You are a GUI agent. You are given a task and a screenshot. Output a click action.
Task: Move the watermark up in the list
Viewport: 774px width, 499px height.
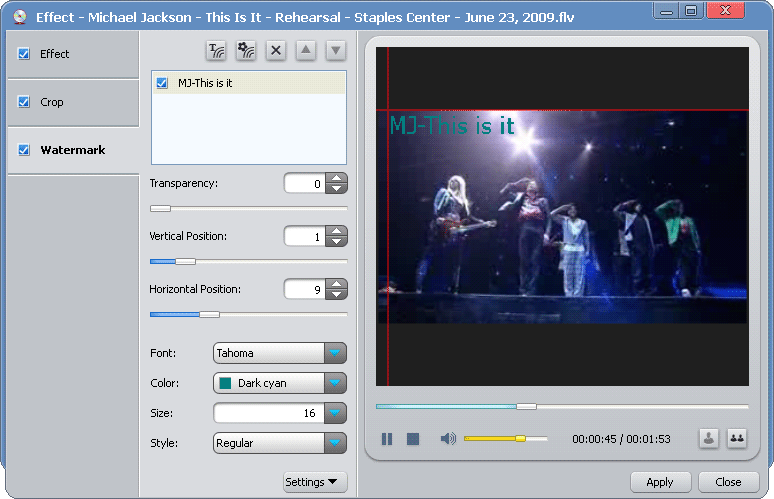[x=306, y=50]
